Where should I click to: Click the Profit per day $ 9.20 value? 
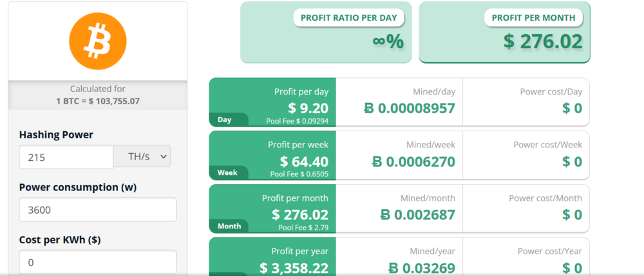[x=308, y=107]
